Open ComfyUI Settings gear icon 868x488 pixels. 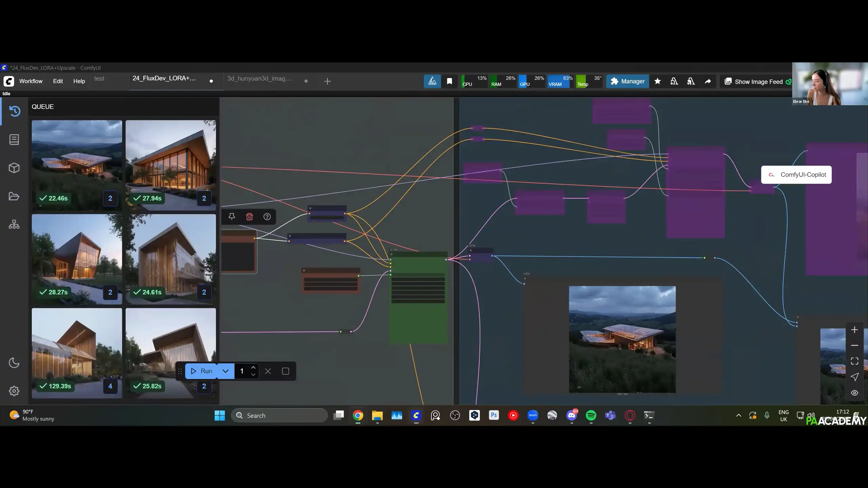point(14,391)
